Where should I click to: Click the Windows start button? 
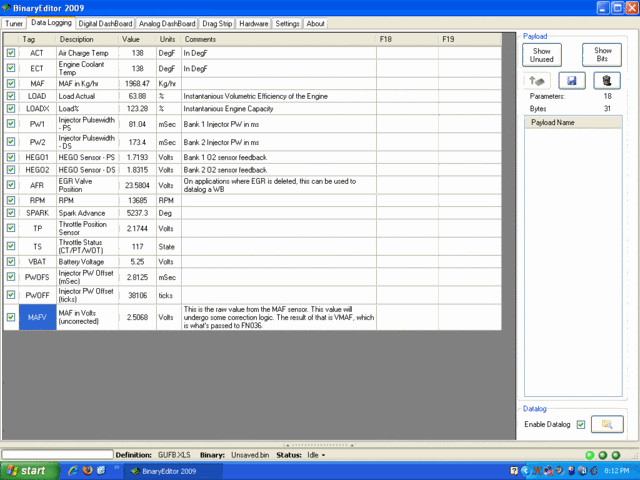click(x=30, y=471)
